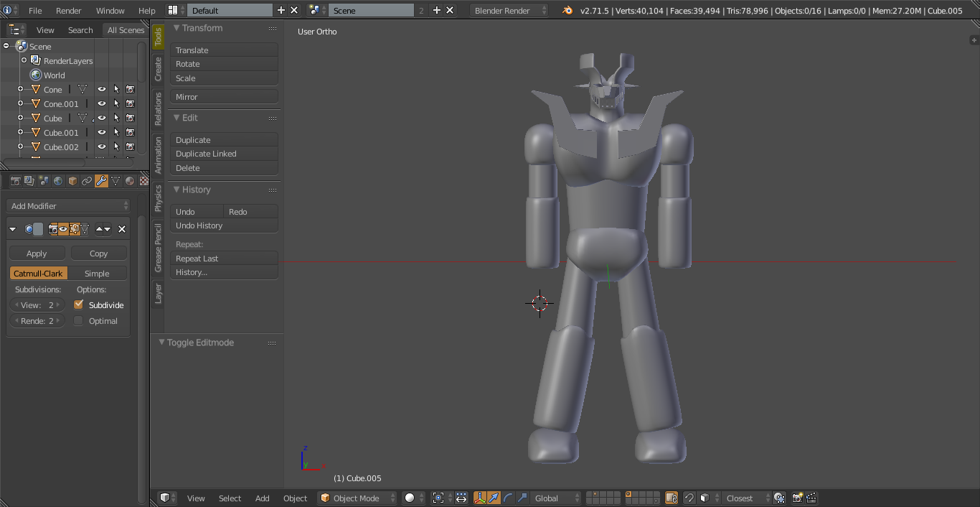Toggle modifier edit mode display button
980x507 pixels.
coord(74,229)
